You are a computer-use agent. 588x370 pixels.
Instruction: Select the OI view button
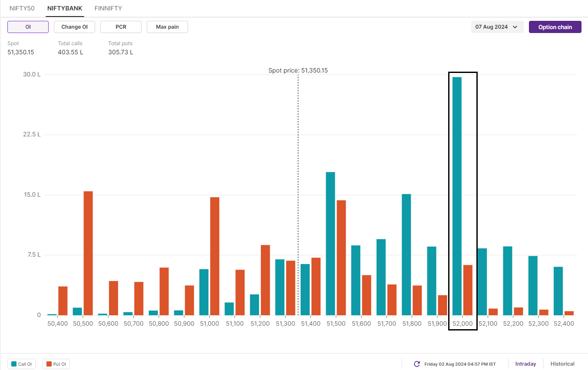click(28, 27)
